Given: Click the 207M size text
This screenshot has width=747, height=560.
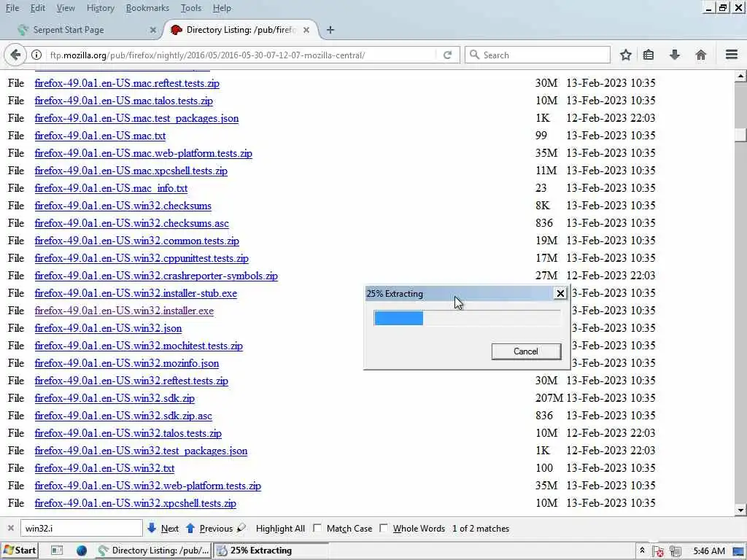Looking at the screenshot, I should click(x=549, y=398).
